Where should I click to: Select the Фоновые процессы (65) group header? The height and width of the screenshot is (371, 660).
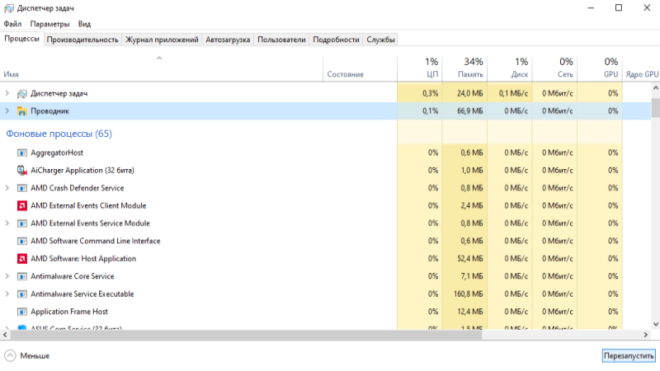(x=59, y=134)
